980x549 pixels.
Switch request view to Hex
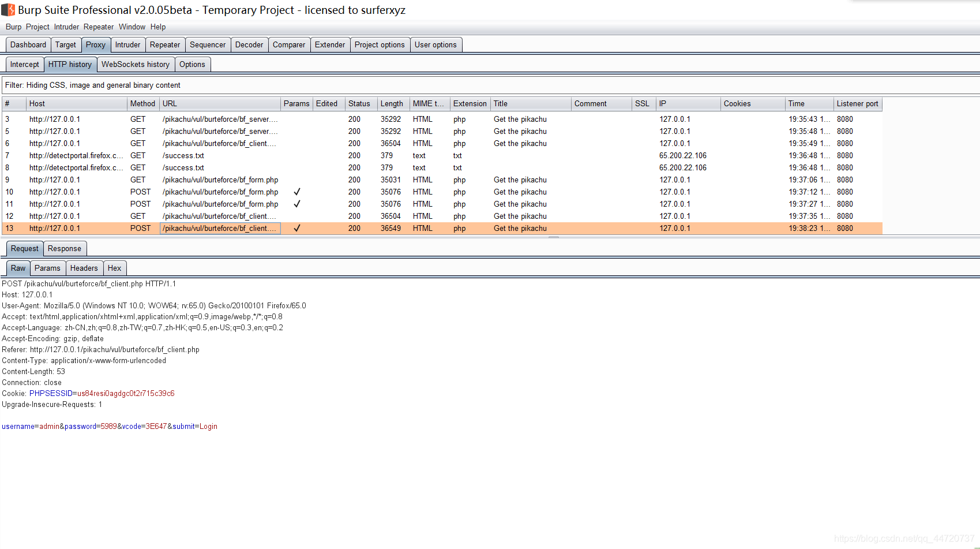115,268
